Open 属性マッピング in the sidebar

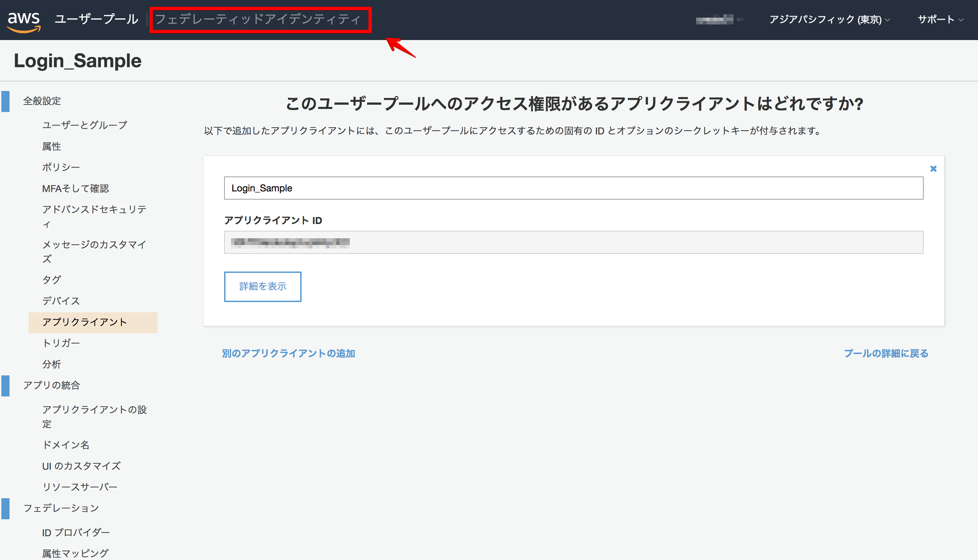tap(75, 554)
